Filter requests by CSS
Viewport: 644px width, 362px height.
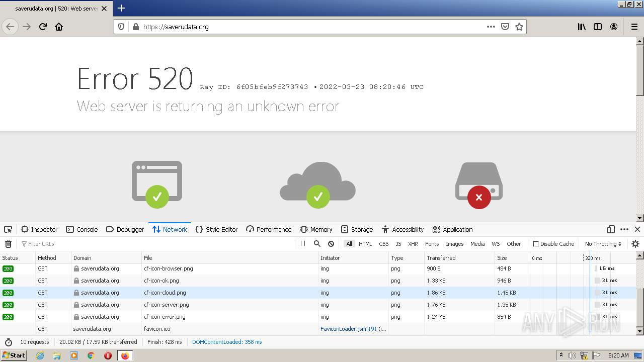384,244
